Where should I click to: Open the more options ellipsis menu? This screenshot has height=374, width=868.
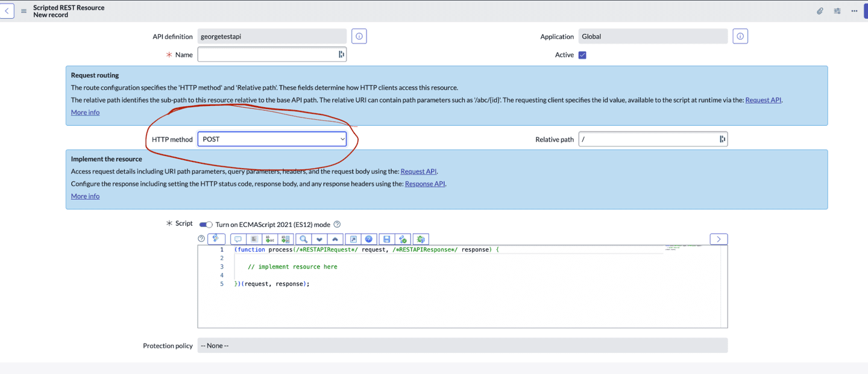[854, 11]
